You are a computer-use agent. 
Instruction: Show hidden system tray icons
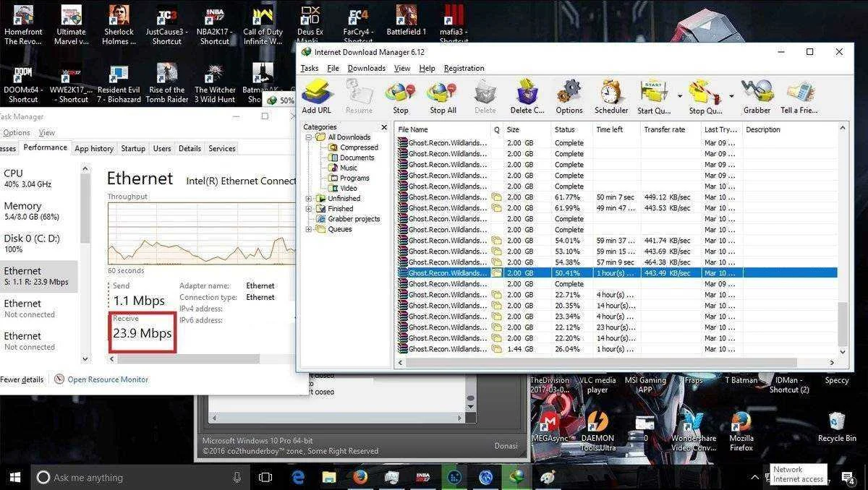(x=754, y=477)
